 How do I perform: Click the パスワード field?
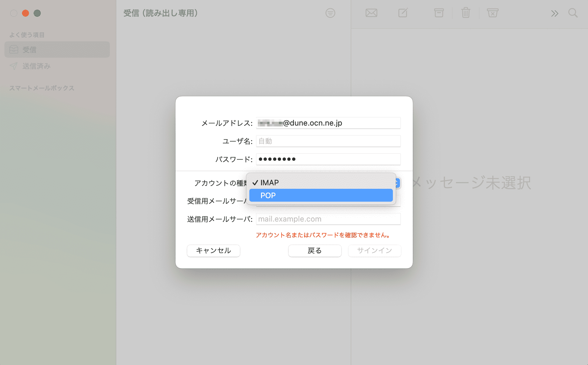click(328, 159)
